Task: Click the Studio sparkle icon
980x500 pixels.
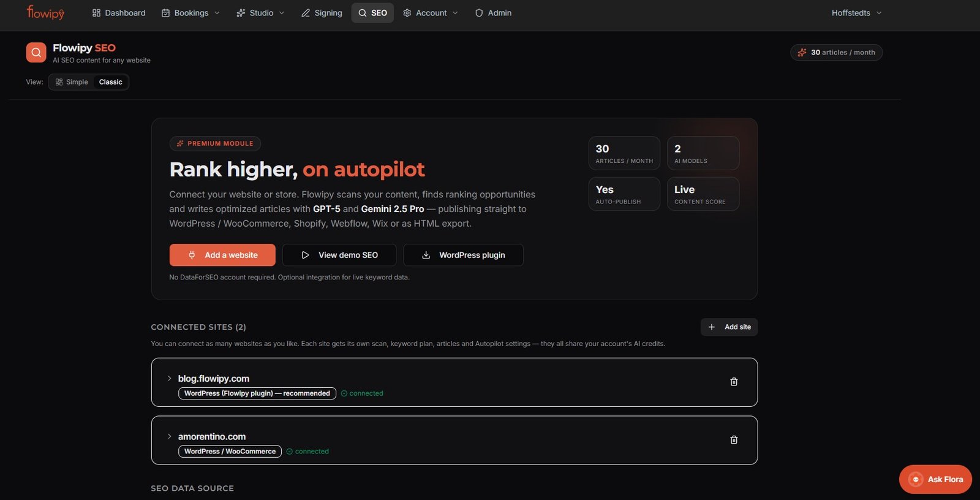Action: [x=241, y=13]
